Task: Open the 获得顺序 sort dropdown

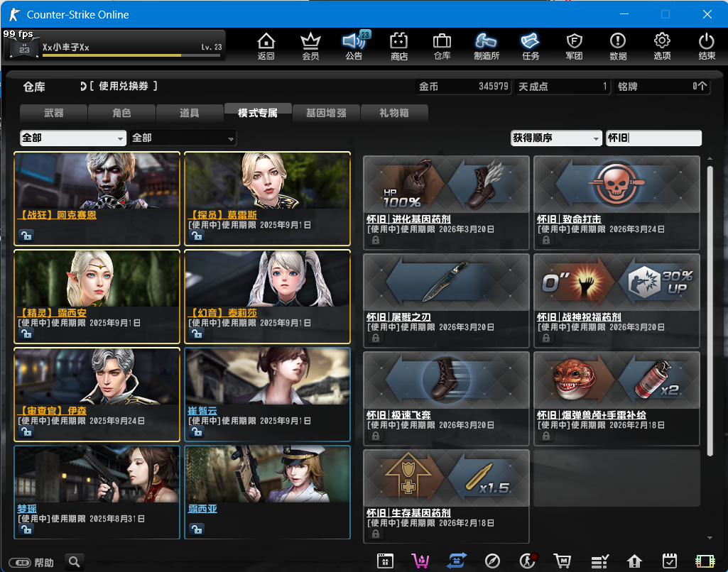Action: pyautogui.click(x=556, y=138)
